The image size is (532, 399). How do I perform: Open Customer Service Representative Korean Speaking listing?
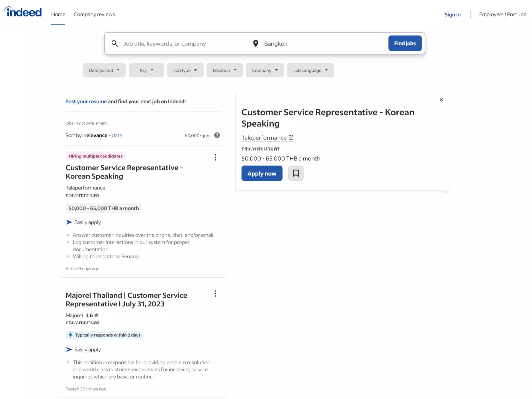[124, 172]
